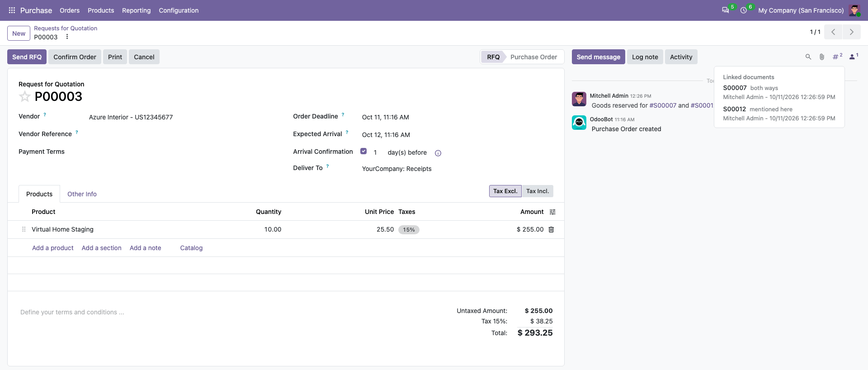
Task: Open the column settings icon next to Amount
Action: coord(552,212)
